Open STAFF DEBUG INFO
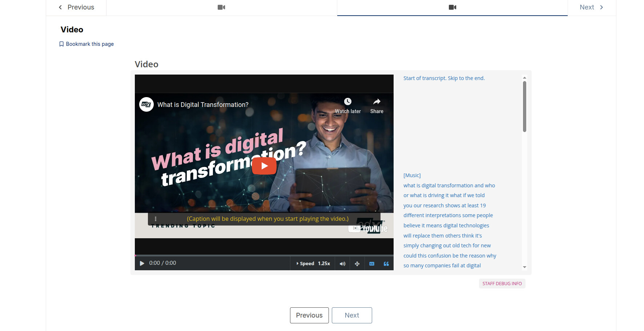The height and width of the screenshot is (331, 644). (x=502, y=284)
